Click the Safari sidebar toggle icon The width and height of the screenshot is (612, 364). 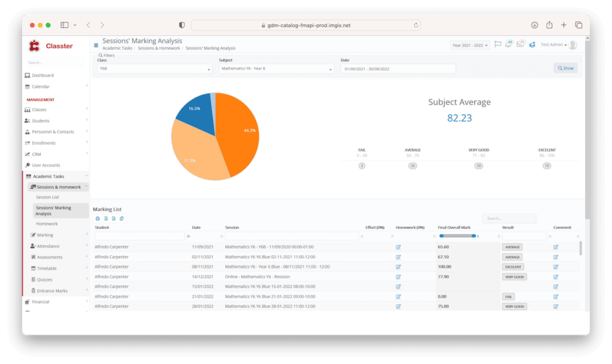pyautogui.click(x=65, y=25)
